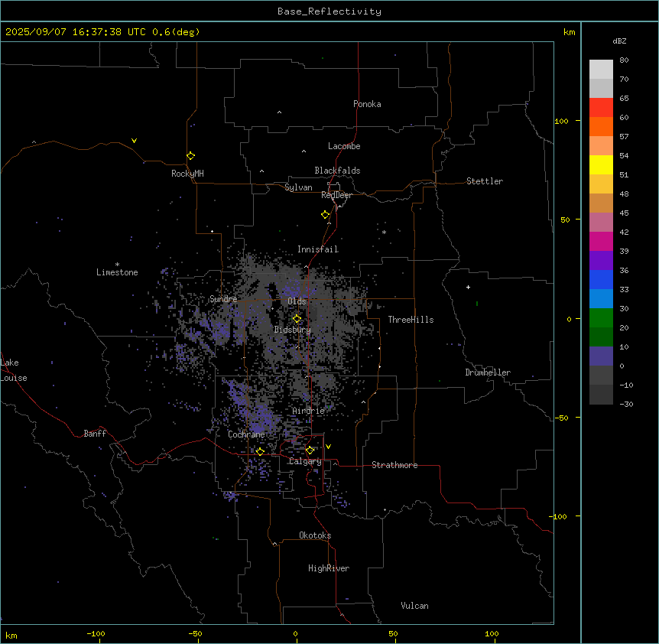Click the yellow diamond marker above Cochrane's highway
This screenshot has width=659, height=644.
click(x=260, y=451)
